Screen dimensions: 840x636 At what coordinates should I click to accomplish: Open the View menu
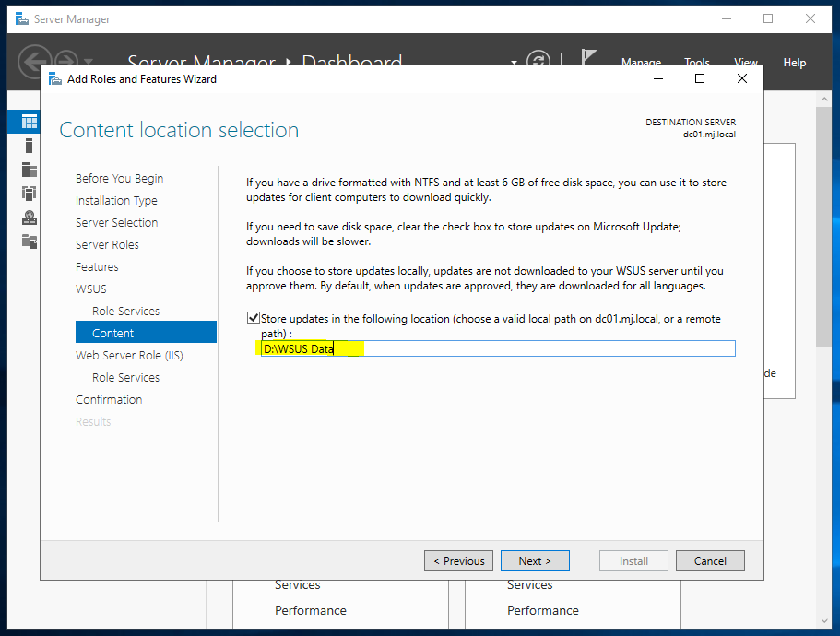tap(746, 62)
